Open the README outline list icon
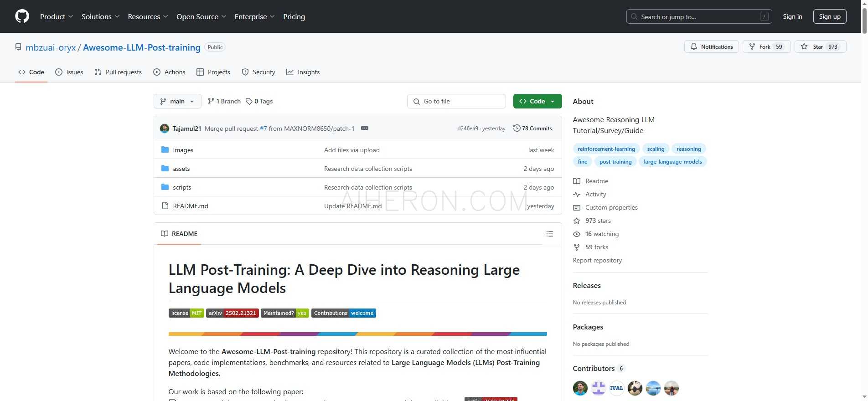 tap(550, 234)
